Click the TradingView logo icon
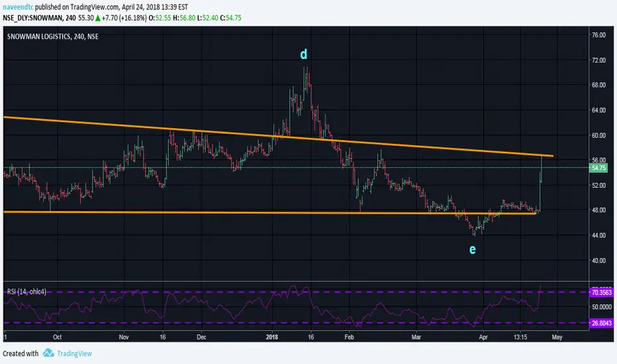Viewport: 617px width, 364px height. pos(48,353)
